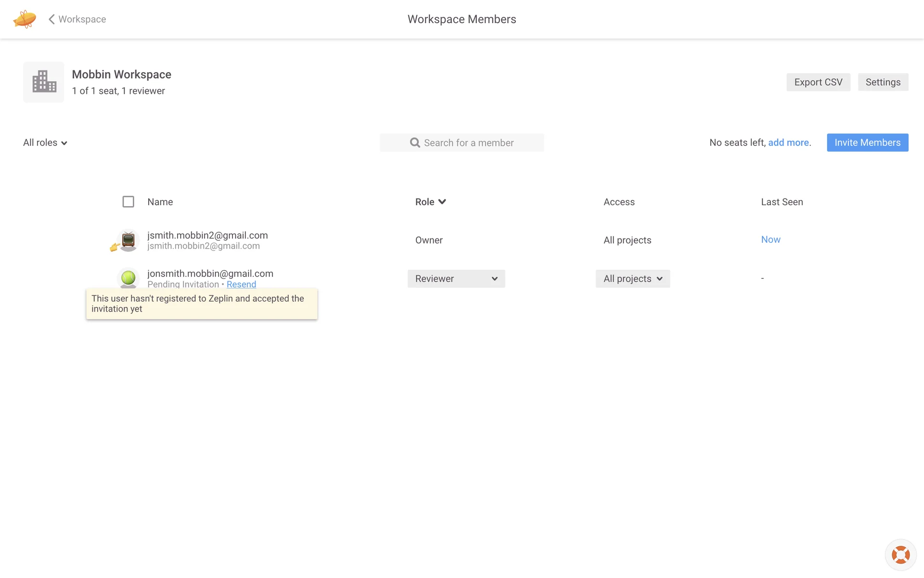Image resolution: width=924 pixels, height=578 pixels.
Task: Click the Zeplin blimp logo
Action: pyautogui.click(x=25, y=19)
